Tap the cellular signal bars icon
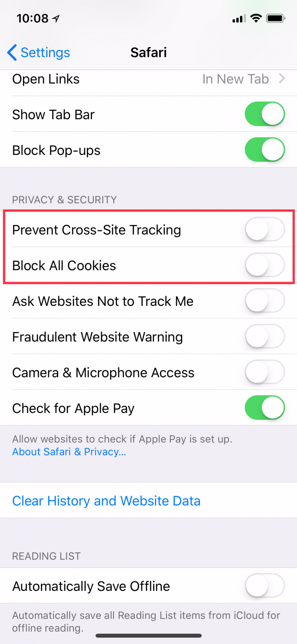297x644 pixels. click(239, 19)
